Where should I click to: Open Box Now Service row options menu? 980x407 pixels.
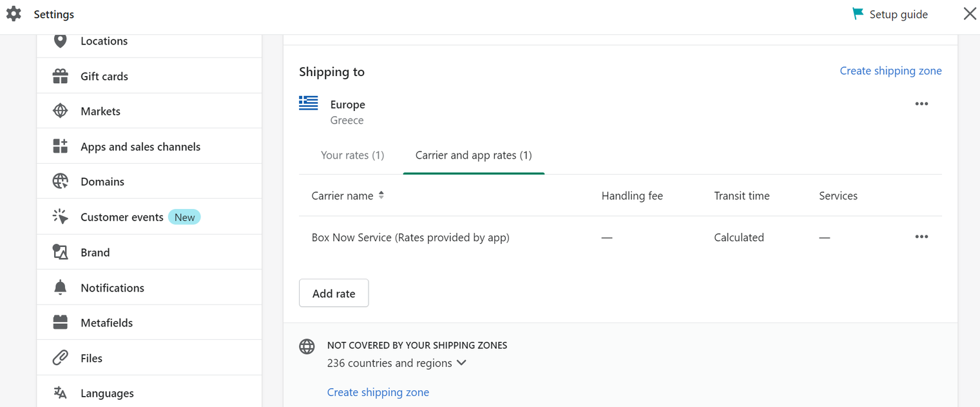921,237
